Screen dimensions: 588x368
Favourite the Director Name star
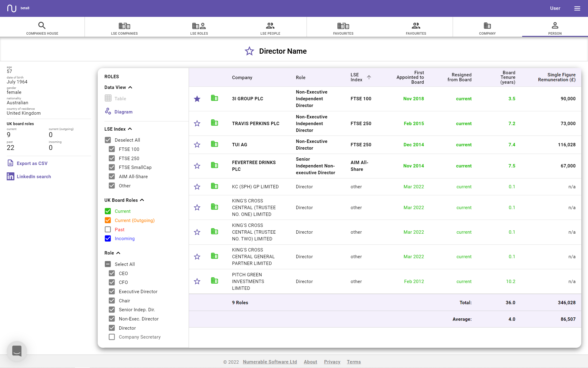pos(249,51)
